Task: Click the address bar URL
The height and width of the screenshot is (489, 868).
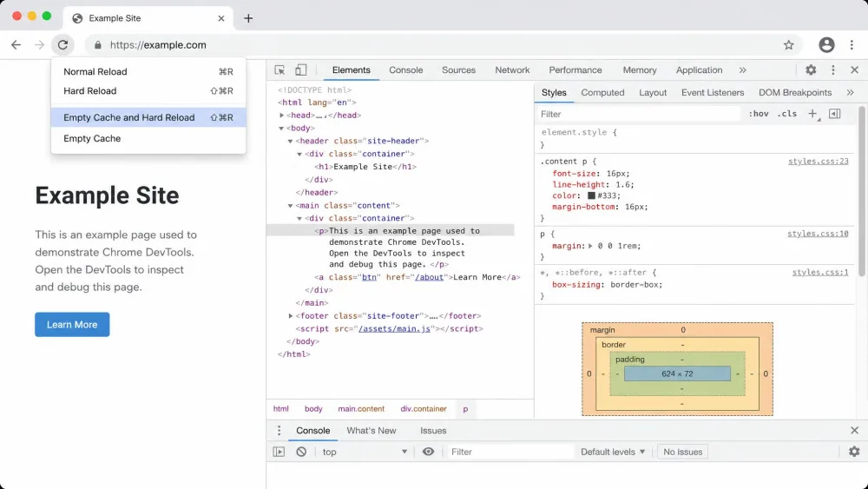Action: coord(158,45)
